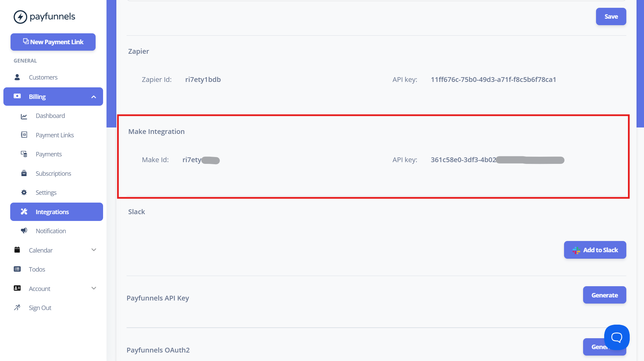The height and width of the screenshot is (361, 644).
Task: Click the Dashboard chart icon
Action: coord(24,116)
